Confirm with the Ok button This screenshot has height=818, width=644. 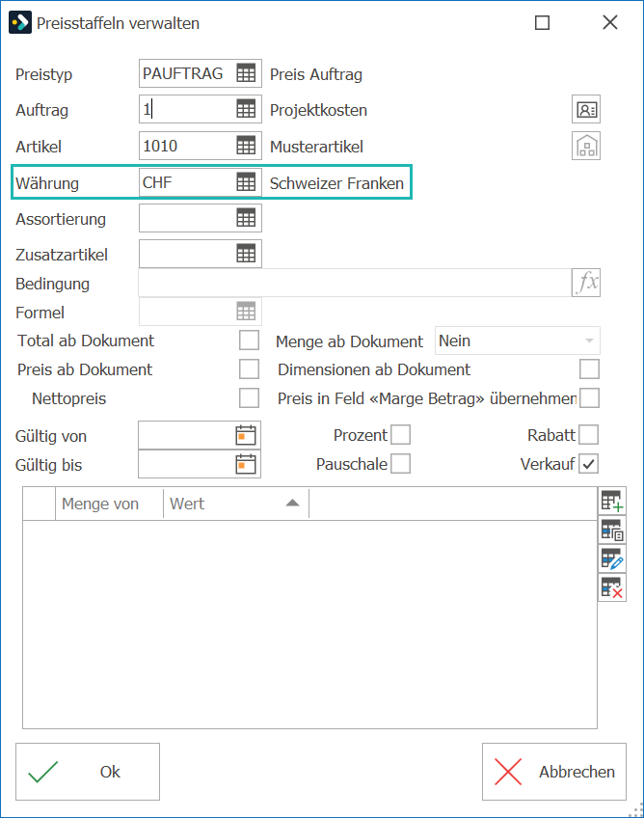[88, 772]
